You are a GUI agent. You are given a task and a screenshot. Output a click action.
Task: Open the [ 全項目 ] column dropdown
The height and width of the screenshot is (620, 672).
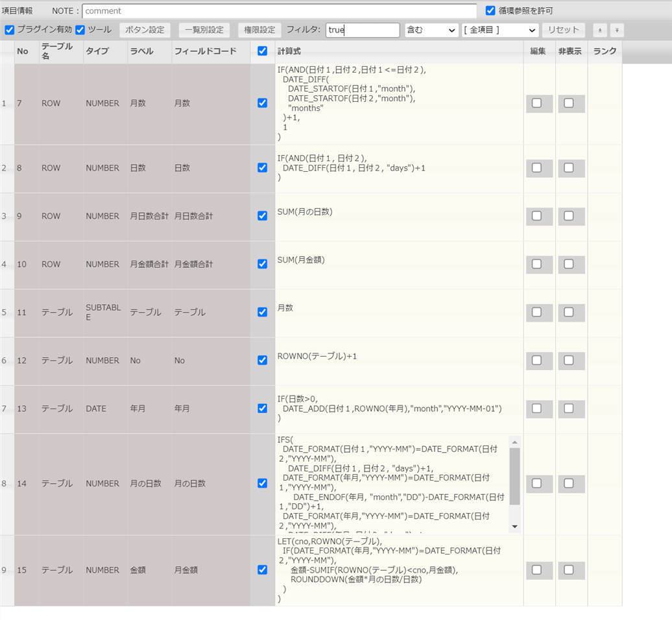499,30
